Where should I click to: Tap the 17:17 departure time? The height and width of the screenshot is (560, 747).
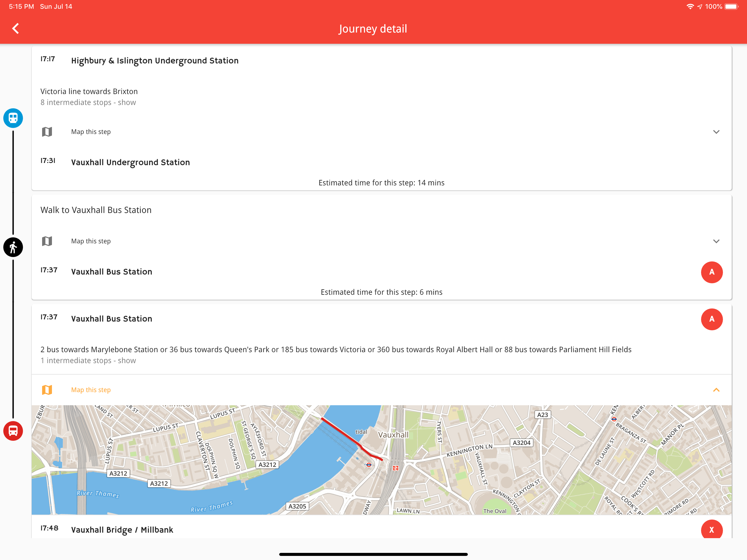(x=48, y=59)
